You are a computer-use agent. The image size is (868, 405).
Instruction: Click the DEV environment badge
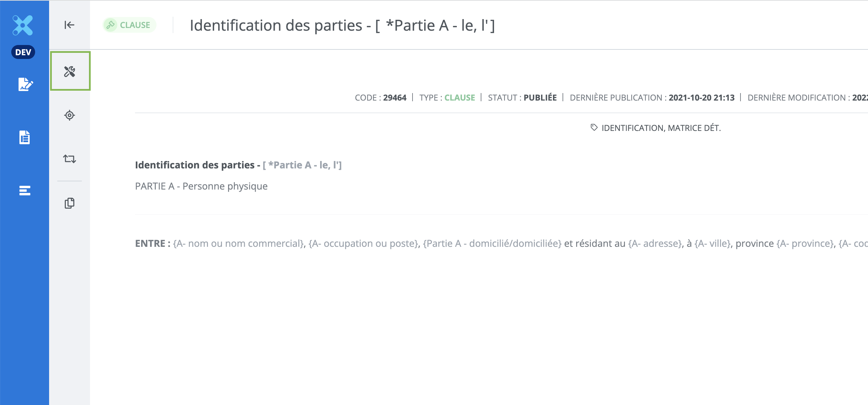coord(23,52)
